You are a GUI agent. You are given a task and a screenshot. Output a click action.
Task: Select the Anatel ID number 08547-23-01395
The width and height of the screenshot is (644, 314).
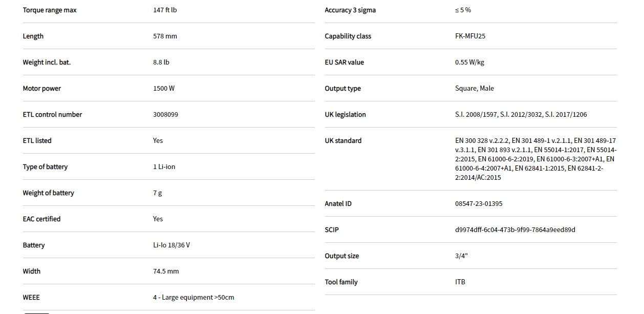[x=479, y=204]
